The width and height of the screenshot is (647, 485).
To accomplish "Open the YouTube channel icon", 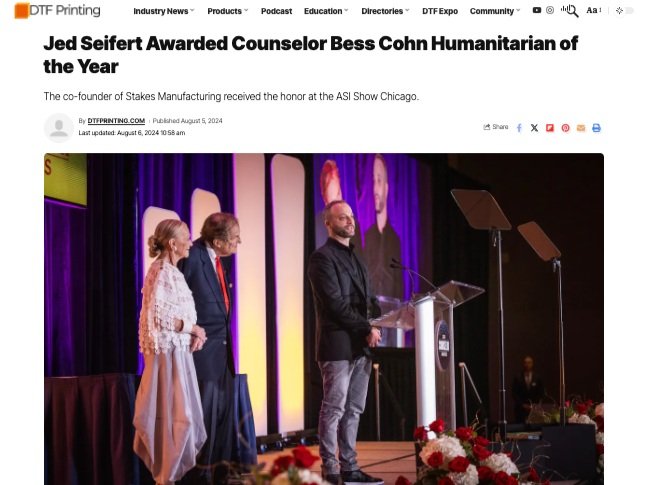I will tap(537, 10).
